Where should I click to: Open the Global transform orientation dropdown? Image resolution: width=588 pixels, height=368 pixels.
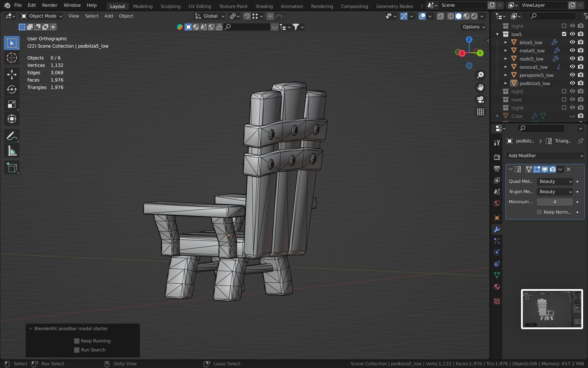(210, 16)
